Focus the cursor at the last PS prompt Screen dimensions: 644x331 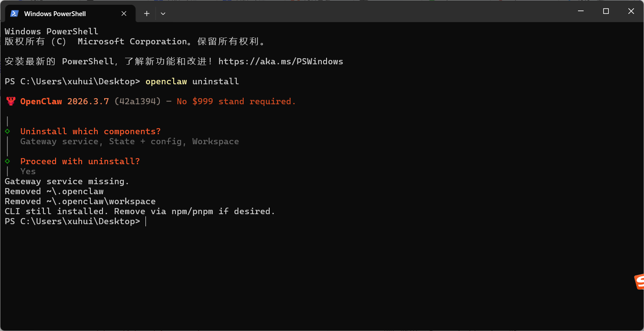pyautogui.click(x=146, y=222)
